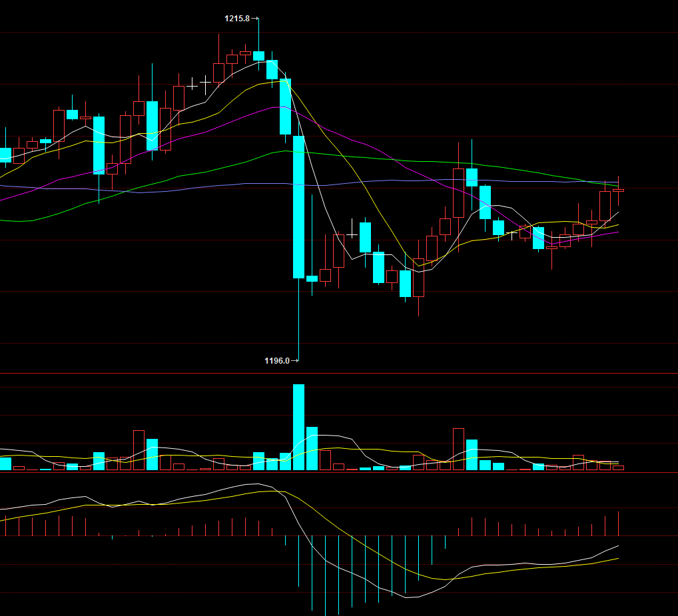Click the longest cyan MACD histogram bar
The height and width of the screenshot is (616, 678).
coord(325,575)
